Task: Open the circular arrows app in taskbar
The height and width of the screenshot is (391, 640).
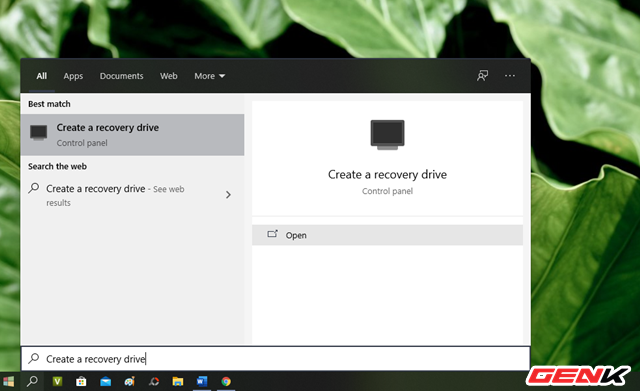Action: [x=154, y=382]
